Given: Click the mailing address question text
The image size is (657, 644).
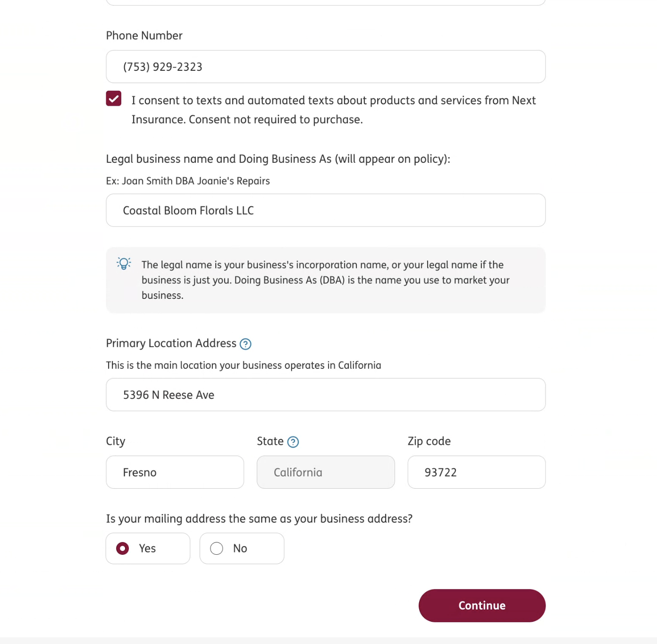Looking at the screenshot, I should coord(259,519).
